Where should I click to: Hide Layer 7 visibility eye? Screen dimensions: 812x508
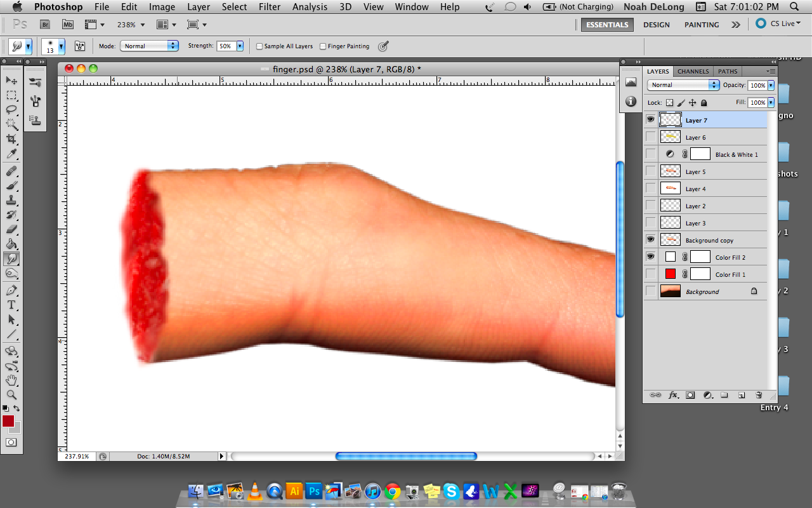click(650, 119)
